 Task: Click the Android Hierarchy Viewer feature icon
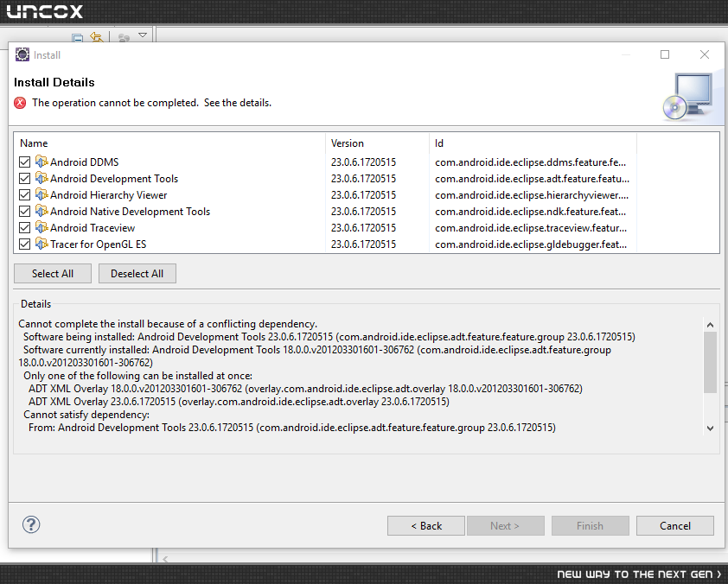click(x=42, y=194)
